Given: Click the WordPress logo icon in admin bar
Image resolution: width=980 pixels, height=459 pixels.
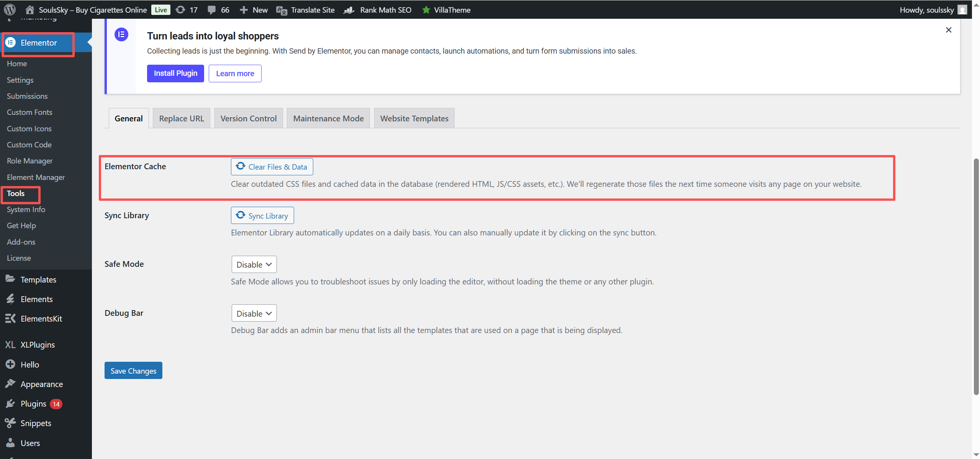Looking at the screenshot, I should pos(10,10).
